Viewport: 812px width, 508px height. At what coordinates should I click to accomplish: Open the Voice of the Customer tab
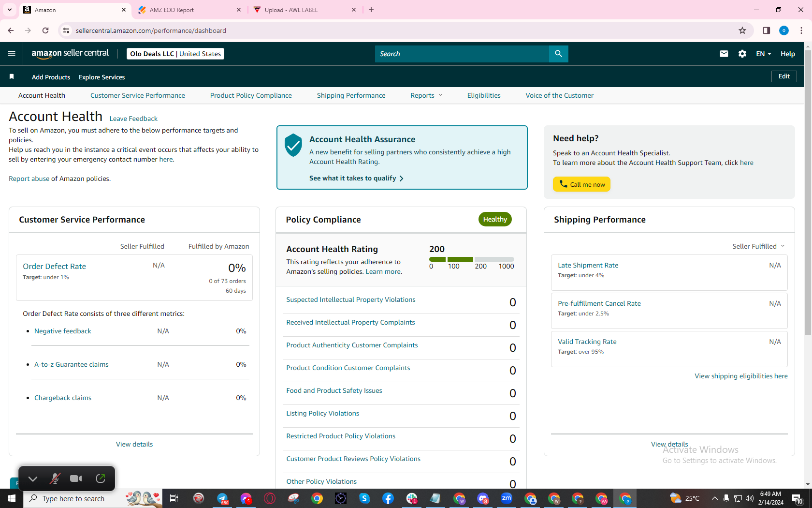(560, 95)
